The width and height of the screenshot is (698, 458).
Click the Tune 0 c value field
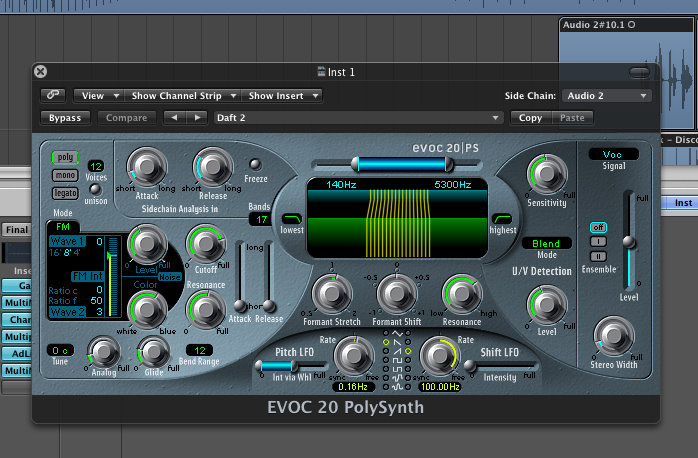(x=60, y=350)
